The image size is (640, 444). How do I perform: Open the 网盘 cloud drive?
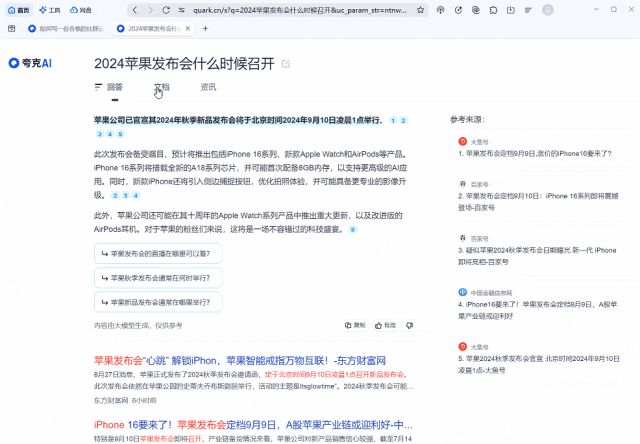(x=80, y=10)
